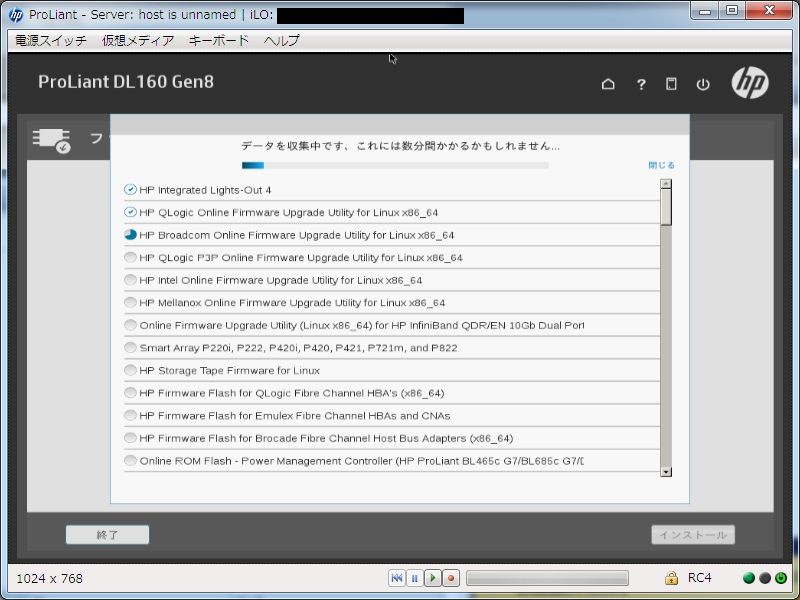Select radio for Brocade Fibre Channel adapters
The height and width of the screenshot is (600, 800).
(130, 438)
